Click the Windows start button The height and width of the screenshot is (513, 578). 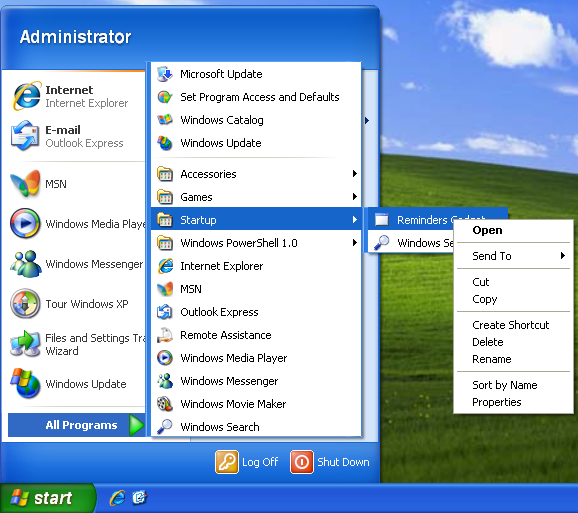click(48, 498)
